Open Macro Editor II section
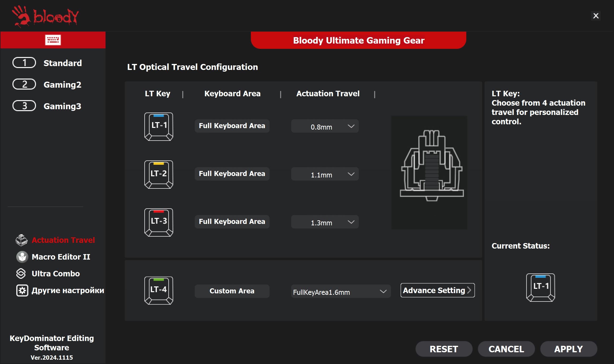 point(61,257)
